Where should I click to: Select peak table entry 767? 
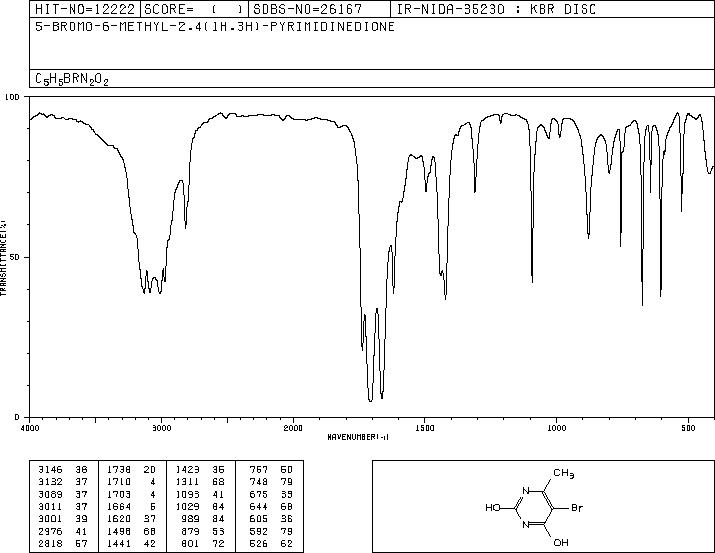(x=271, y=469)
